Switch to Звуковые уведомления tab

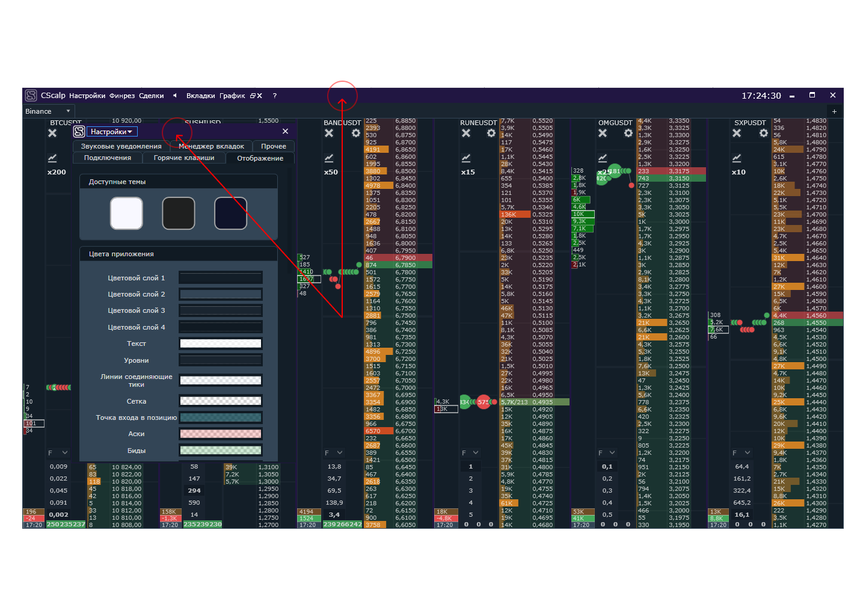point(121,146)
